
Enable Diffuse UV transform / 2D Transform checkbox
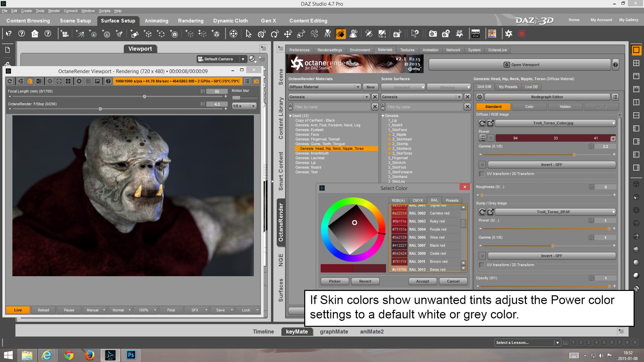coord(482,174)
